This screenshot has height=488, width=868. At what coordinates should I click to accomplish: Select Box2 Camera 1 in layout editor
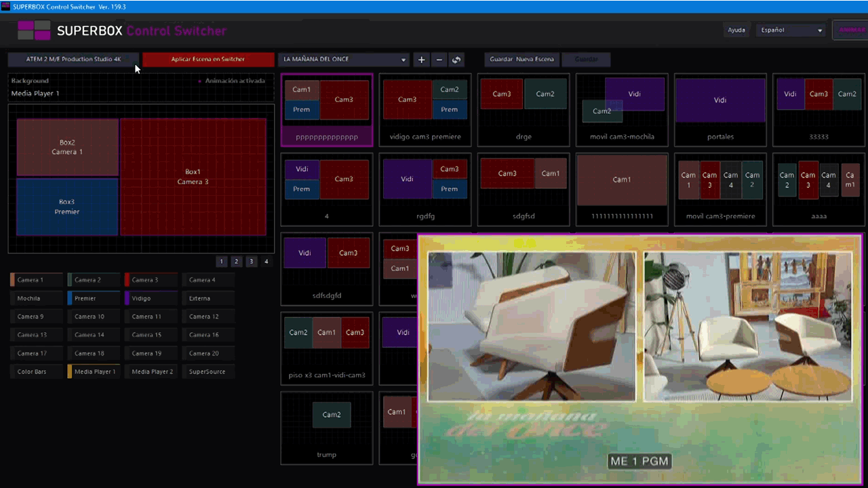[x=67, y=148]
